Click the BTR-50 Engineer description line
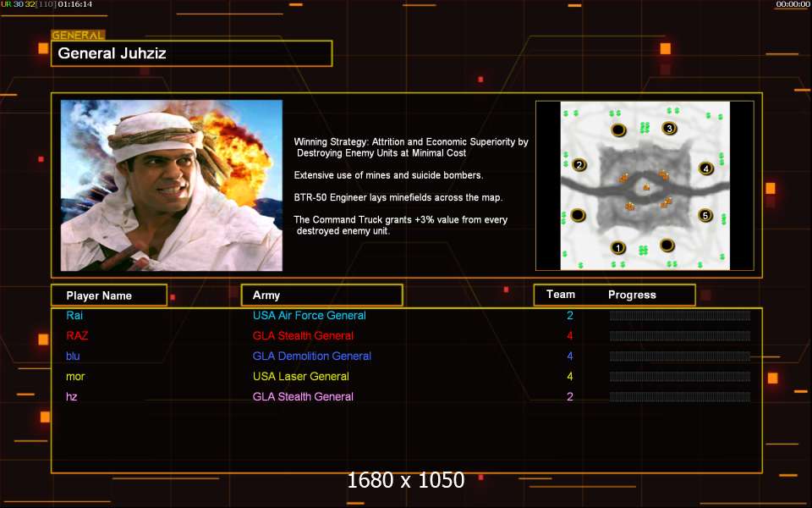Viewport: 812px width, 508px height. [x=398, y=197]
